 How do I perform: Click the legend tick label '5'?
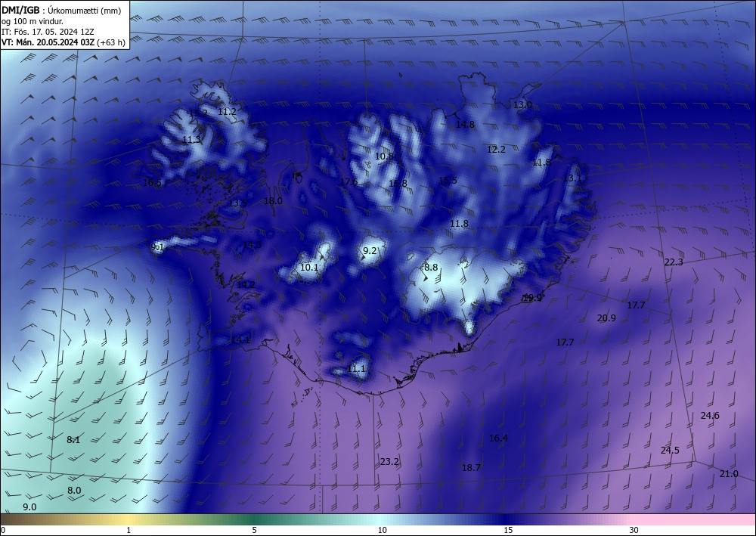pyautogui.click(x=254, y=530)
